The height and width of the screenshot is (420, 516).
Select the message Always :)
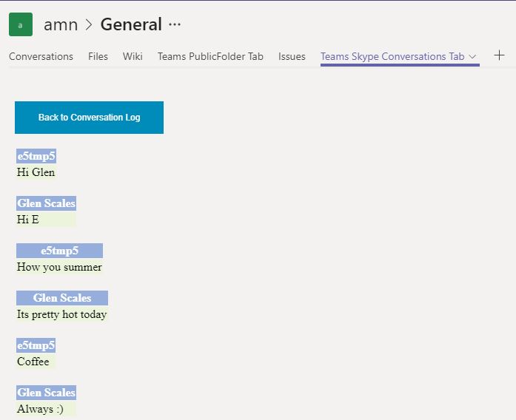tap(40, 409)
